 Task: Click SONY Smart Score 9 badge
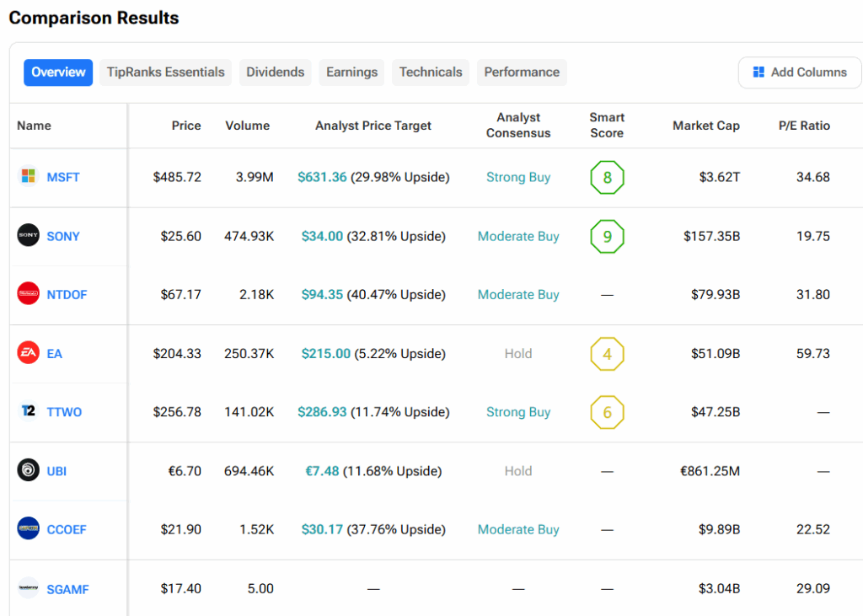click(x=607, y=236)
